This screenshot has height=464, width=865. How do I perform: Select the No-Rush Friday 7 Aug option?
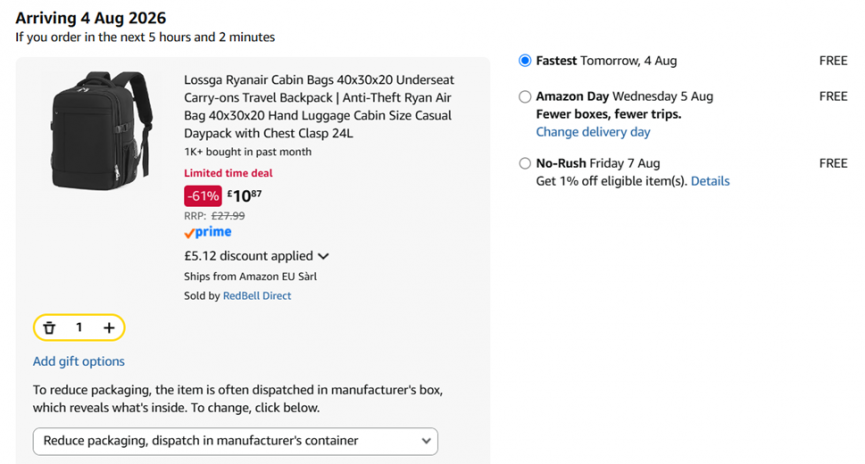(x=525, y=163)
